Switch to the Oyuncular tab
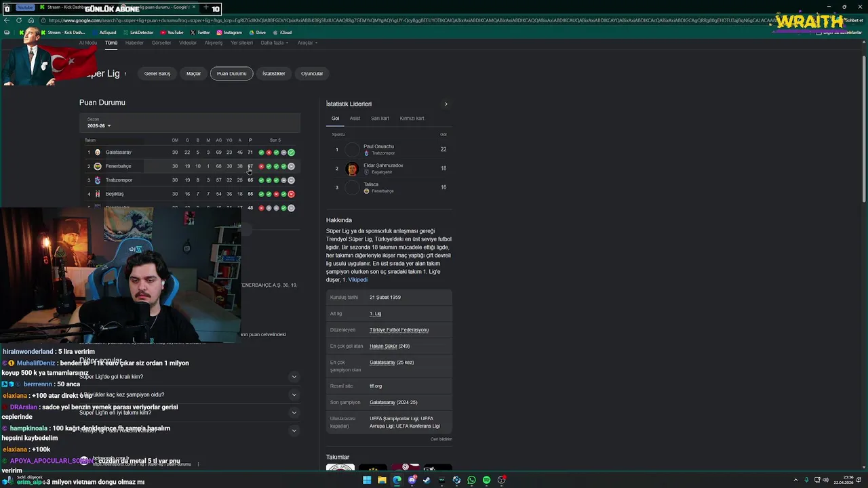Screen dimensions: 868x488 pyautogui.click(x=312, y=73)
